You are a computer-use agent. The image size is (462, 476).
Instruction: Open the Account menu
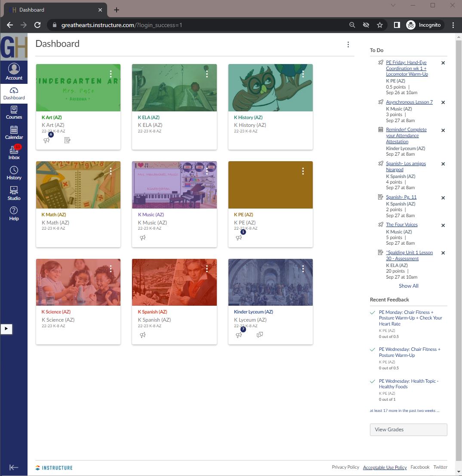coord(14,72)
